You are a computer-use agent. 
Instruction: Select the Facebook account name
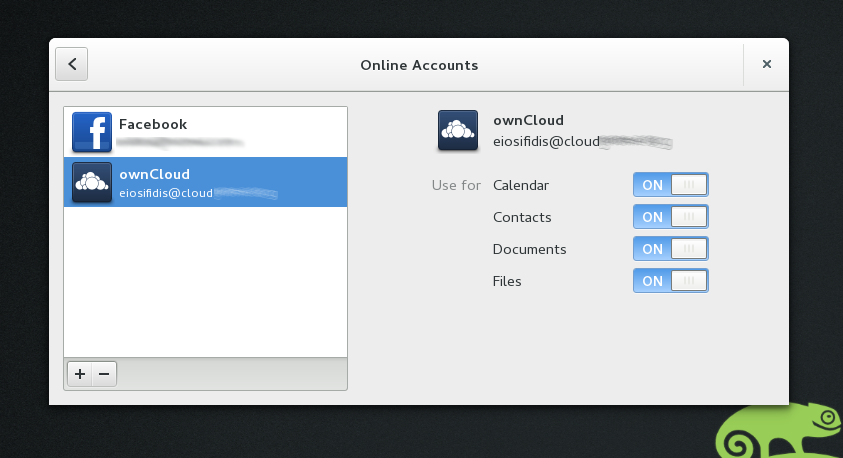(x=153, y=124)
